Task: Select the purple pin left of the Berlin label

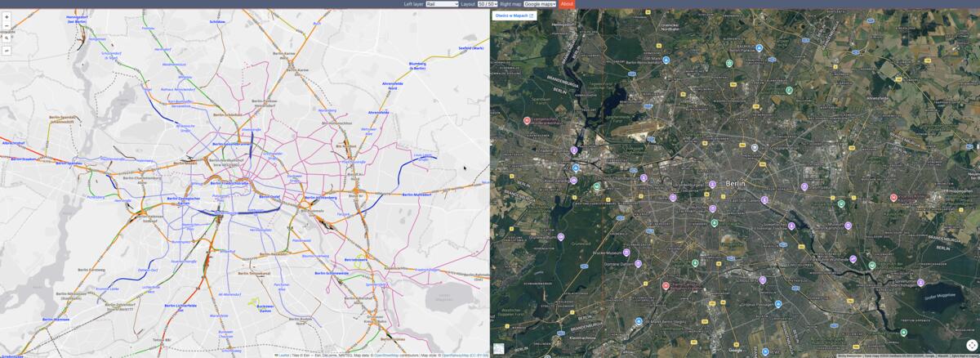Action: [x=712, y=185]
